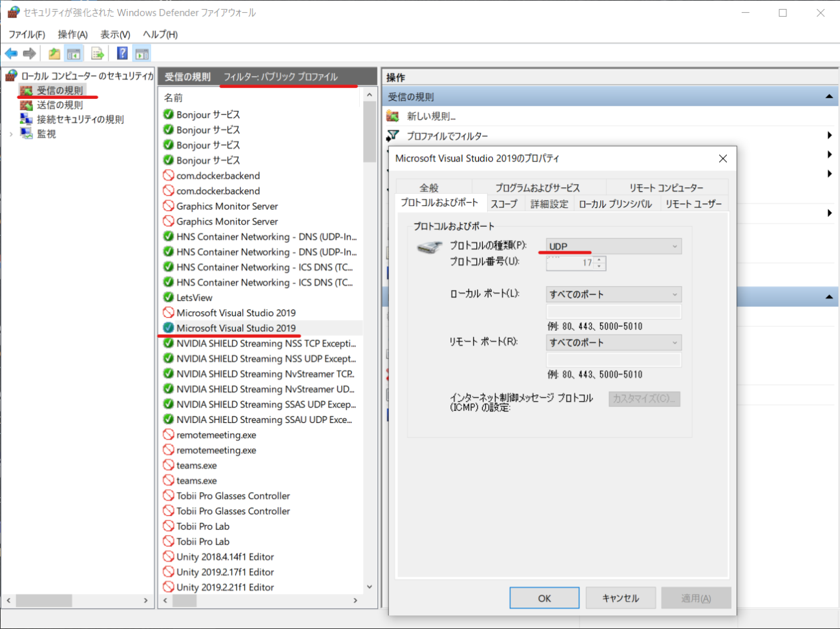
Task: Switch to the スコープ tab
Action: tap(504, 203)
